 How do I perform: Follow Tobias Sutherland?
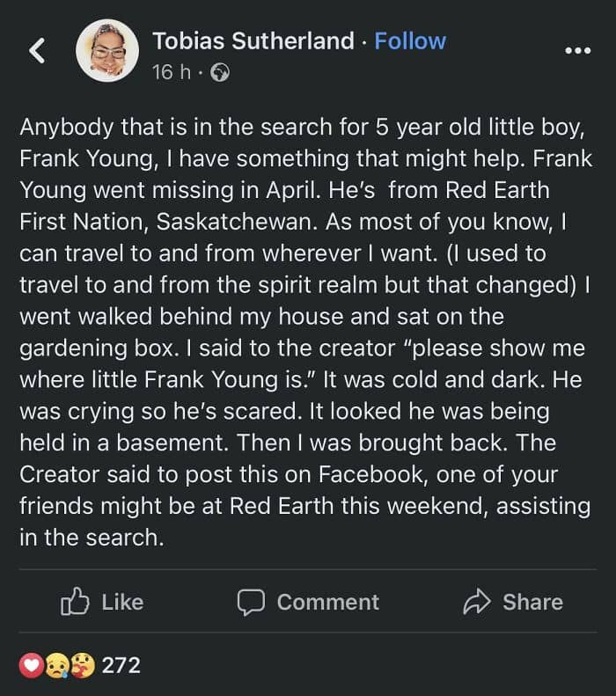(x=410, y=40)
